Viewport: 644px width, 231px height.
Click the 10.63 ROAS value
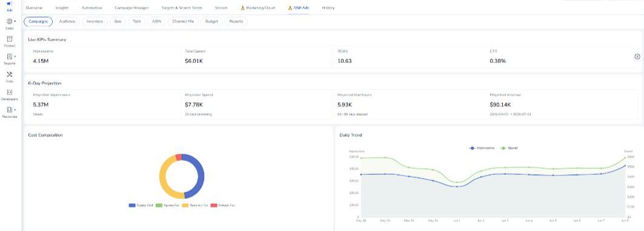click(x=344, y=61)
